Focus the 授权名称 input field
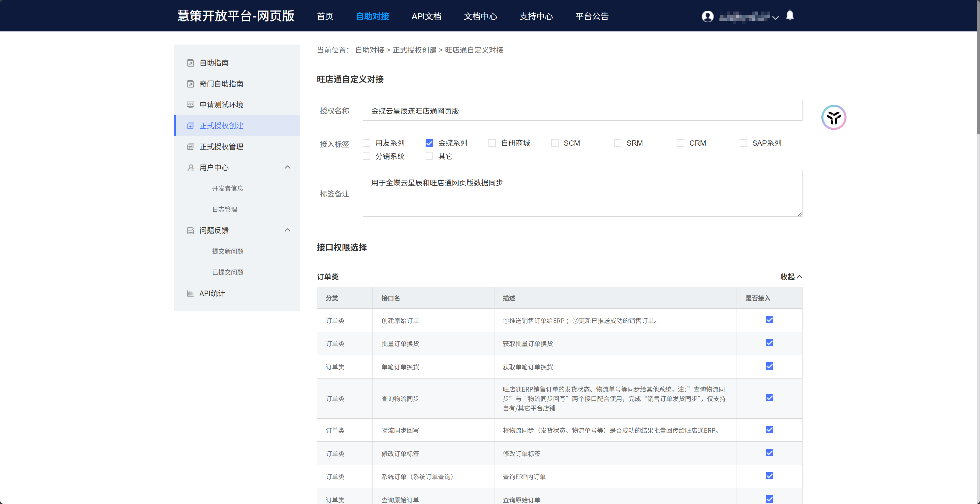980x504 pixels. pyautogui.click(x=582, y=110)
